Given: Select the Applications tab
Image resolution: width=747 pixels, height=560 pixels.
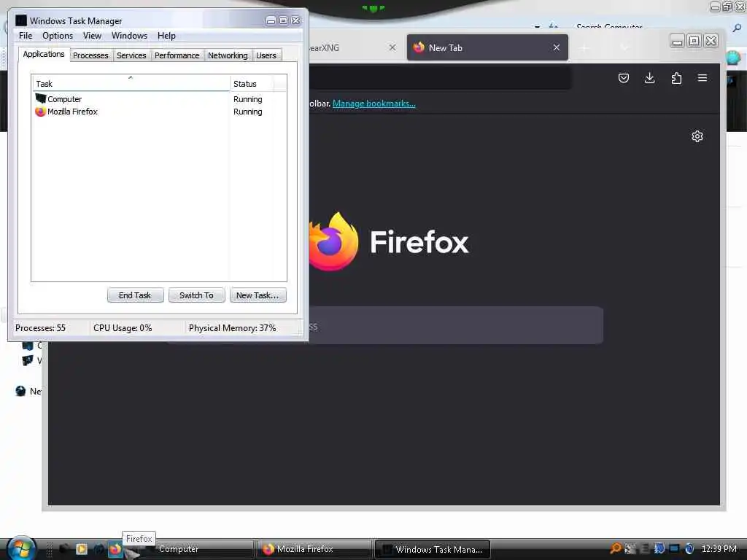Looking at the screenshot, I should [44, 54].
